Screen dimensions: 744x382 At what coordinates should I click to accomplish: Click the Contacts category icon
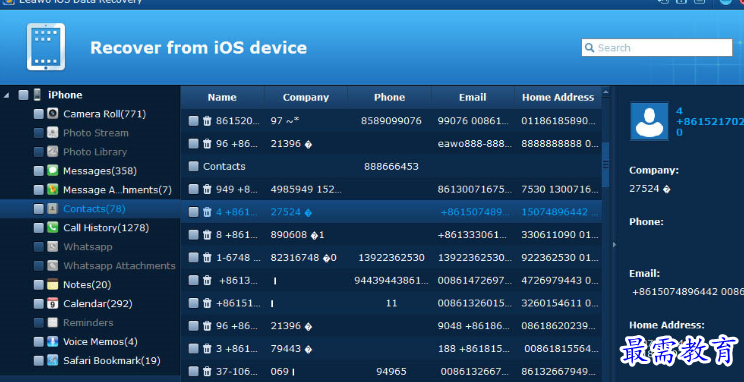(52, 209)
